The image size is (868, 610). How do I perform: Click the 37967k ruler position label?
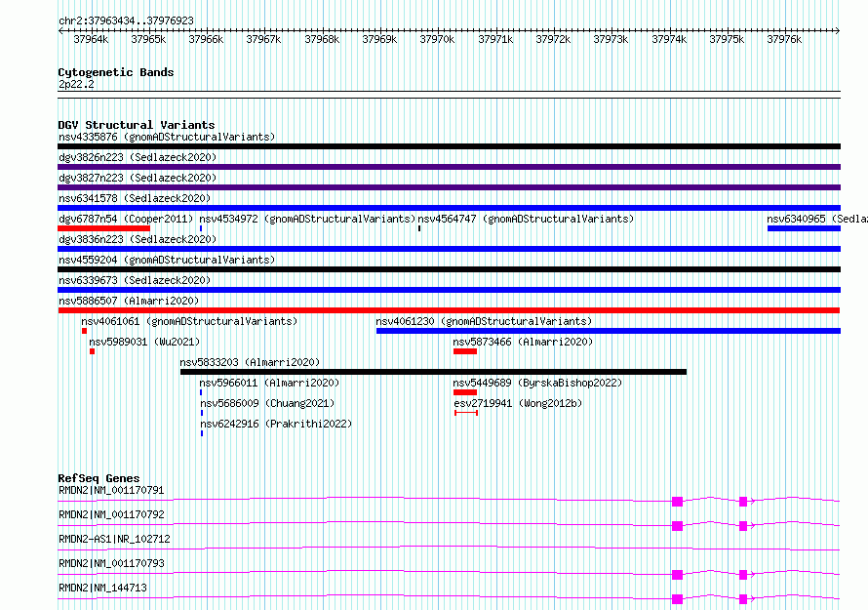263,39
